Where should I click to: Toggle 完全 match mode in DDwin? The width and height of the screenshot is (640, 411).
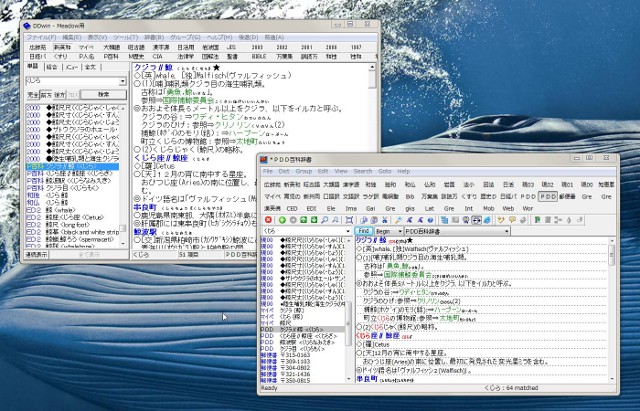click(x=33, y=95)
